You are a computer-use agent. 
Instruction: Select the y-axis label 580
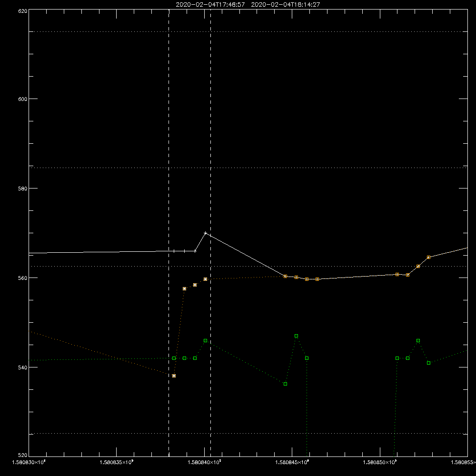pos(23,188)
